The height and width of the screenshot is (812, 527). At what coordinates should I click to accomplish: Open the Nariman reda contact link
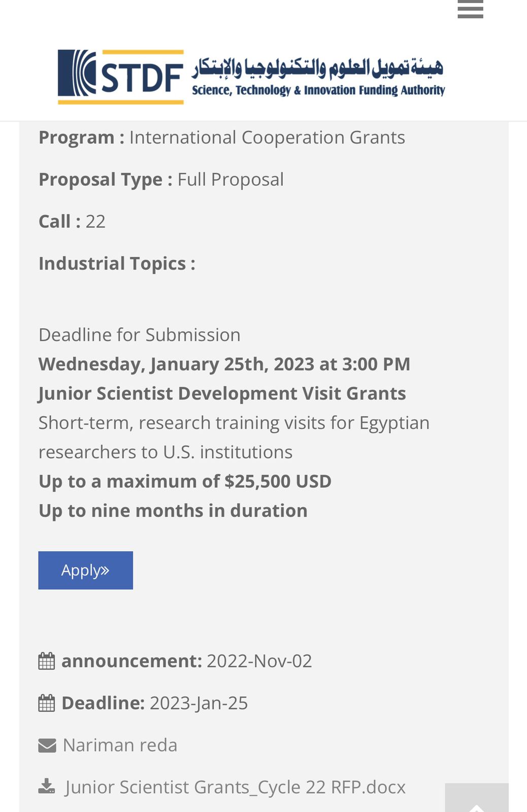[x=120, y=746]
